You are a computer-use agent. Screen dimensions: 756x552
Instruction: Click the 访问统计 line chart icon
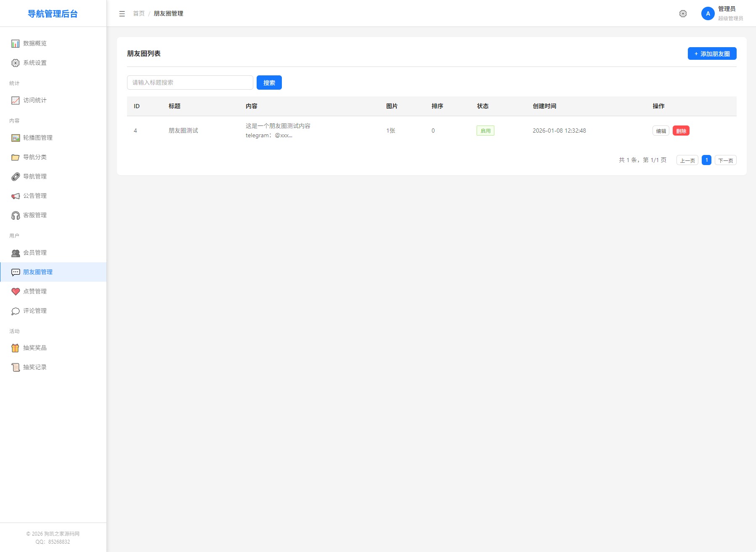[x=16, y=100]
